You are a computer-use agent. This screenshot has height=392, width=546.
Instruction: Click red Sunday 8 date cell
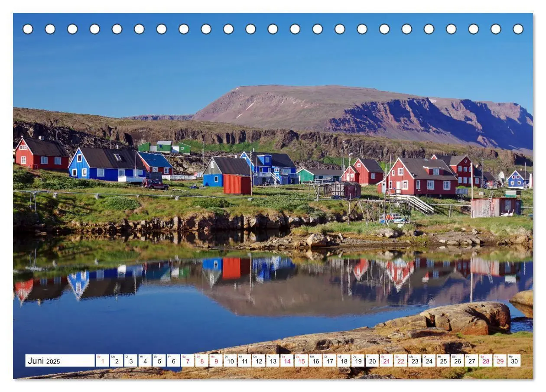click(x=201, y=361)
